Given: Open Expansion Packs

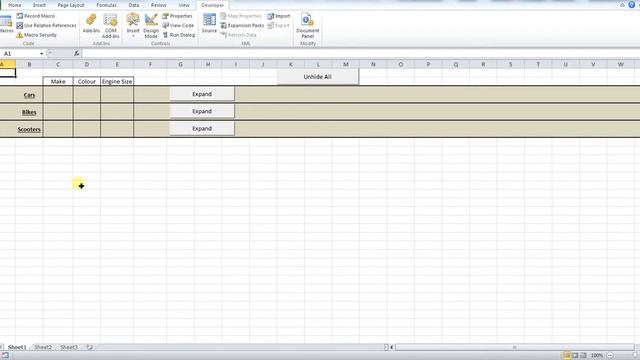Looking at the screenshot, I should (x=242, y=25).
